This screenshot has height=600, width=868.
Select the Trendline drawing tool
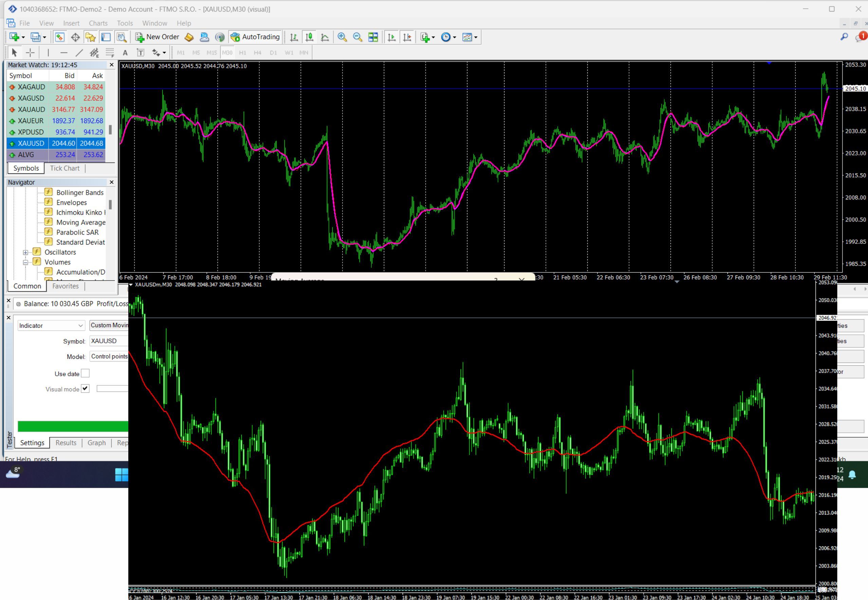[x=79, y=53]
